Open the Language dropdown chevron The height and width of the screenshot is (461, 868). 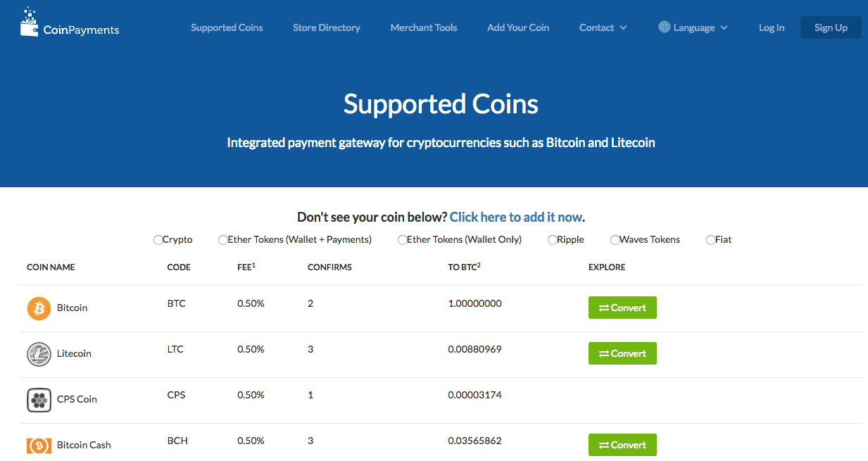[x=724, y=28]
